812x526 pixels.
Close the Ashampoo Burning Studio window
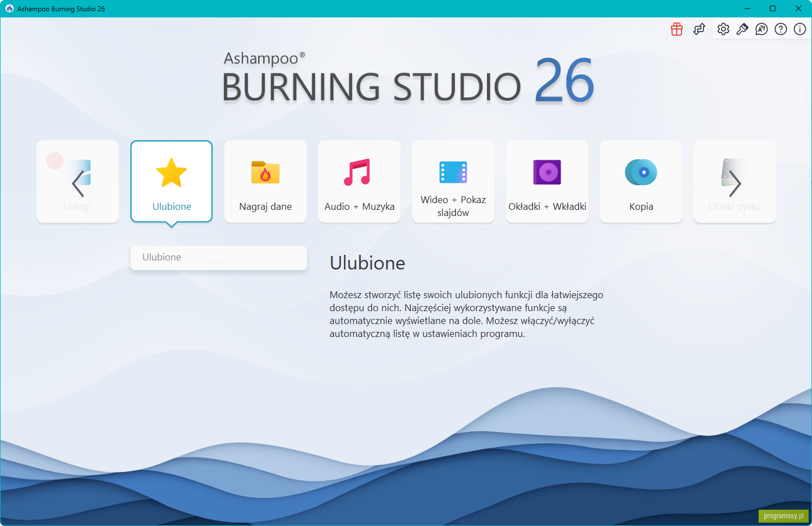799,8
